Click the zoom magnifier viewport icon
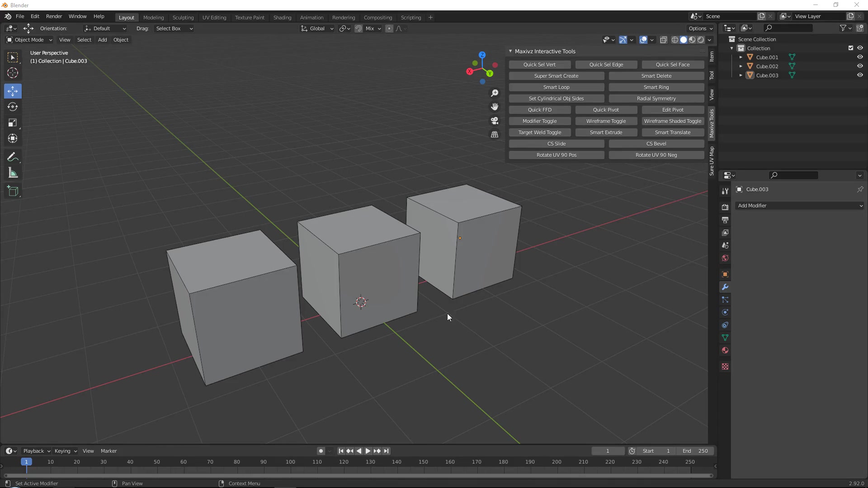868x488 pixels. [x=495, y=93]
